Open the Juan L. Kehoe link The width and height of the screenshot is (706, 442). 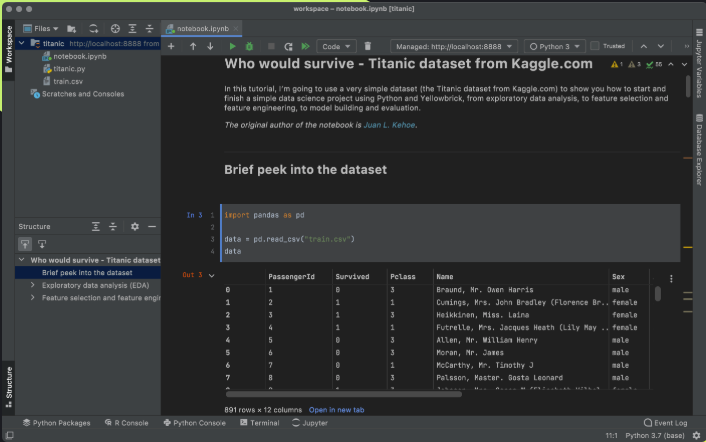pyautogui.click(x=389, y=125)
